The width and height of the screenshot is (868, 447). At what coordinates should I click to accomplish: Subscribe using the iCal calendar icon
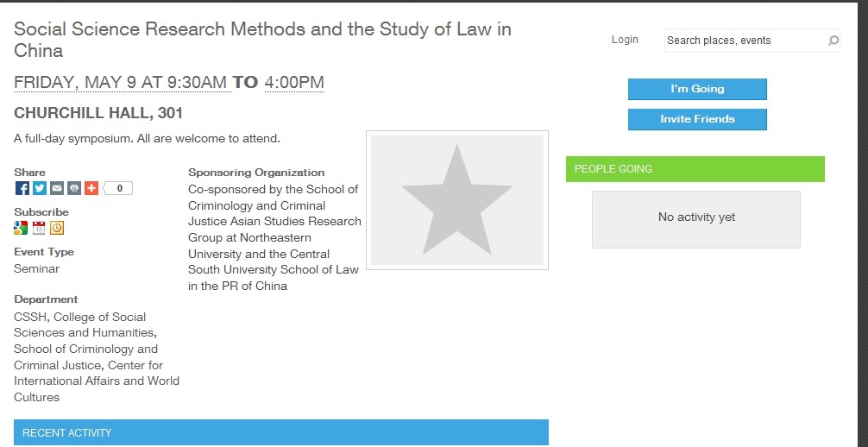point(39,228)
